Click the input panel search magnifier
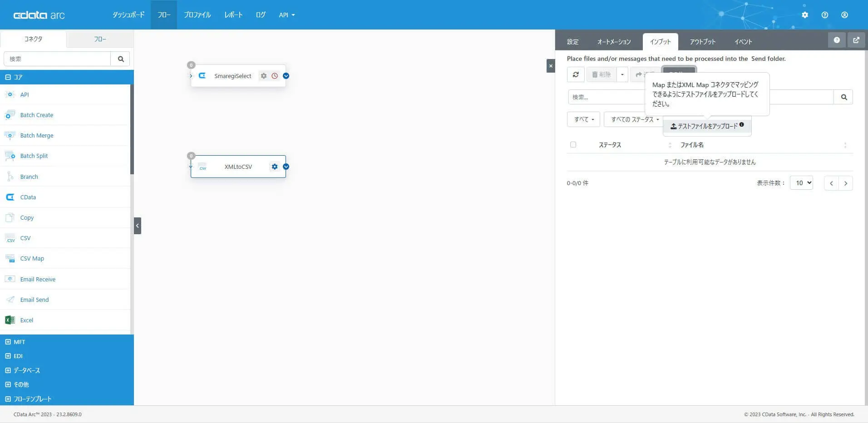The height and width of the screenshot is (423, 868). [843, 97]
